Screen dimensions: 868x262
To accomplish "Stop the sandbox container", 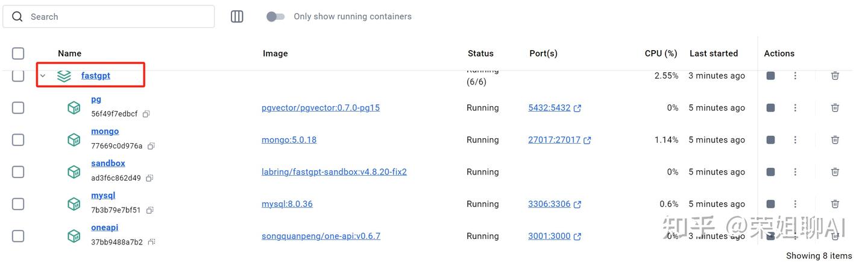I will (x=770, y=171).
